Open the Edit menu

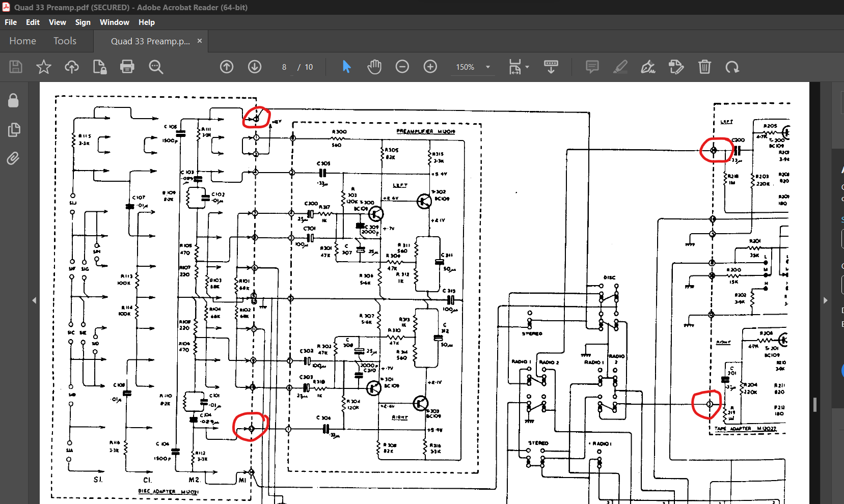(33, 22)
